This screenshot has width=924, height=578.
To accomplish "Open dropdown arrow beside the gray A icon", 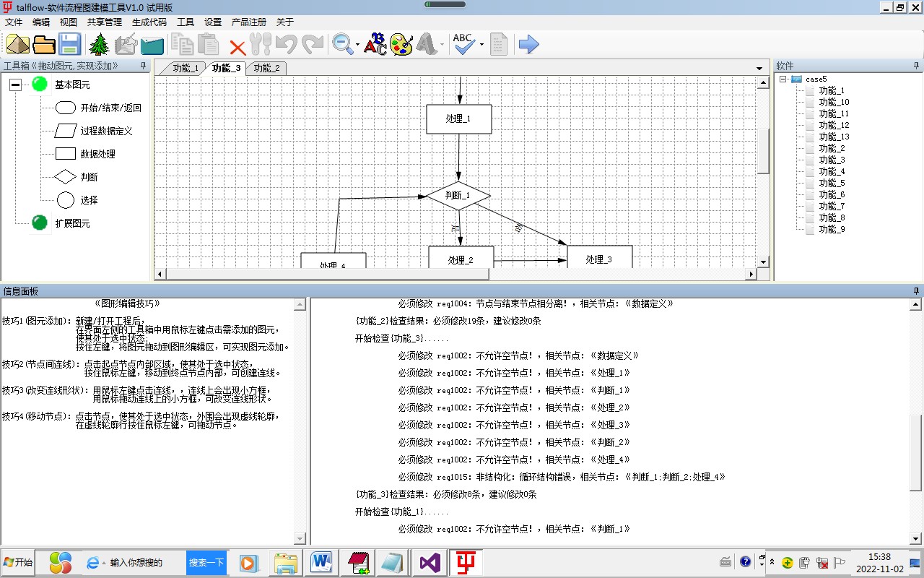I will coord(442,46).
